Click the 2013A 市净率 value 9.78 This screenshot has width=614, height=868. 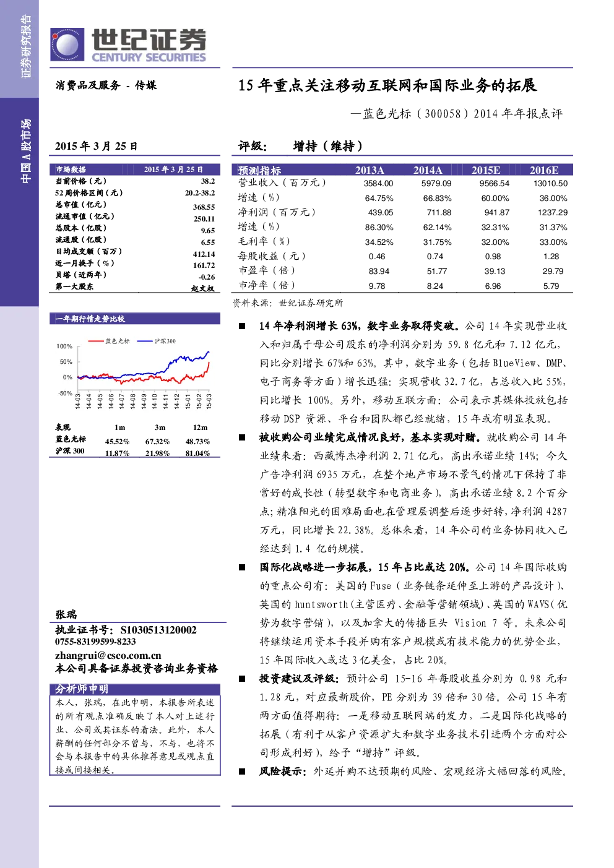coord(377,286)
